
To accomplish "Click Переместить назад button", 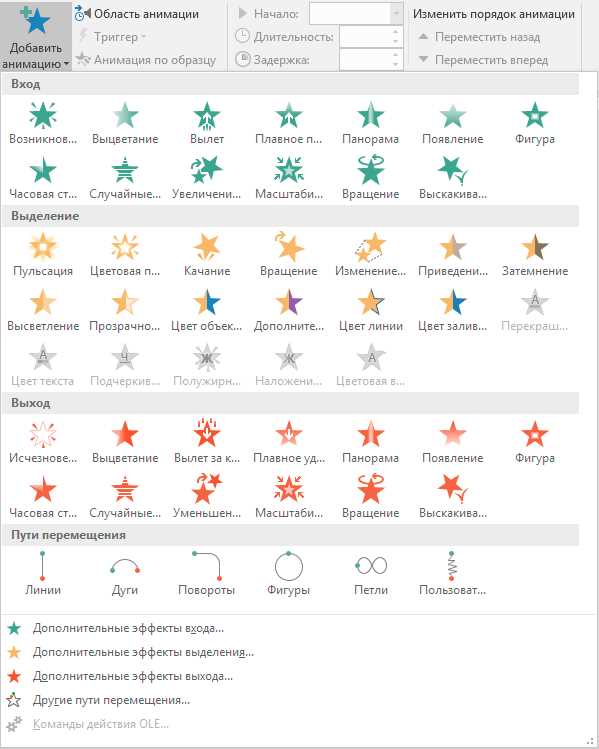I will click(480, 37).
